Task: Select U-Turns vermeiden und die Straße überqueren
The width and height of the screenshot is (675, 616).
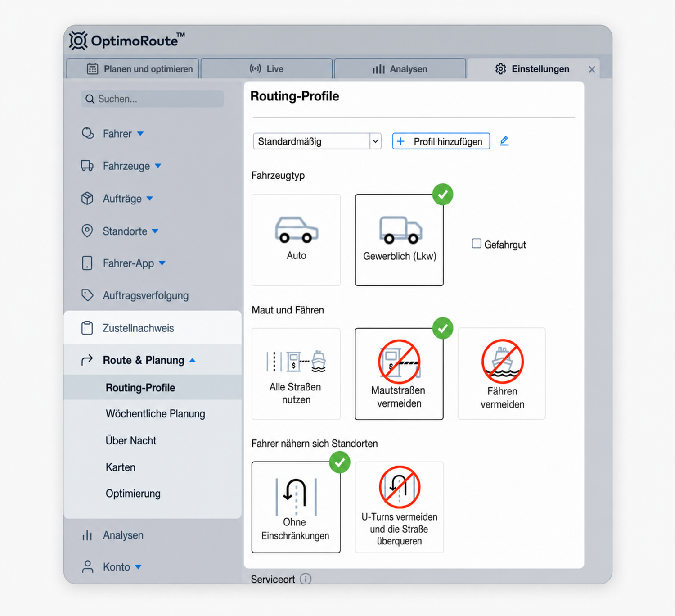Action: pyautogui.click(x=399, y=507)
